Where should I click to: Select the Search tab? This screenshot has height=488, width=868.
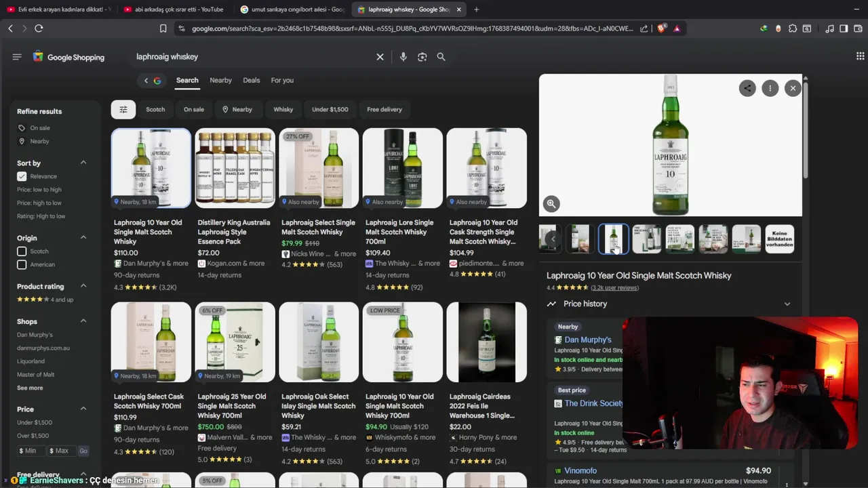point(187,80)
